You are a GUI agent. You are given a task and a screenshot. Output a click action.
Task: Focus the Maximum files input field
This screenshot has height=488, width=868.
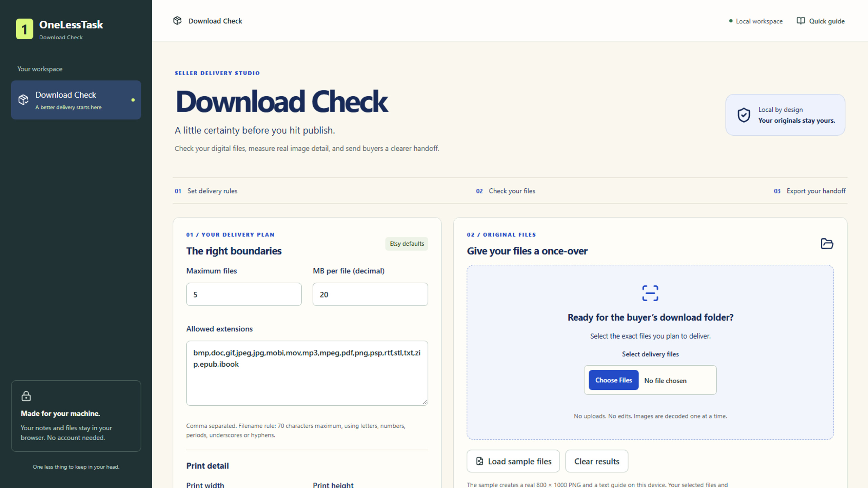click(244, 294)
